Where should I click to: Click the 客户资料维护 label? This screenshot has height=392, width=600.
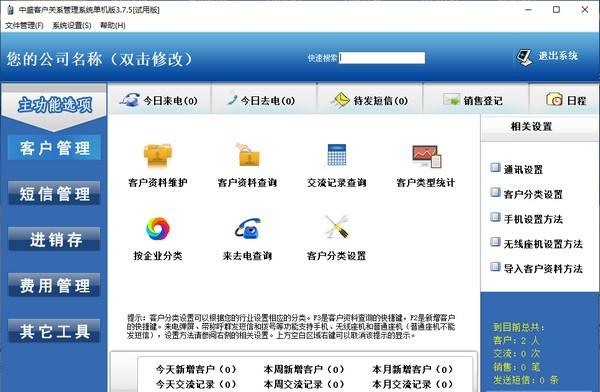158,183
